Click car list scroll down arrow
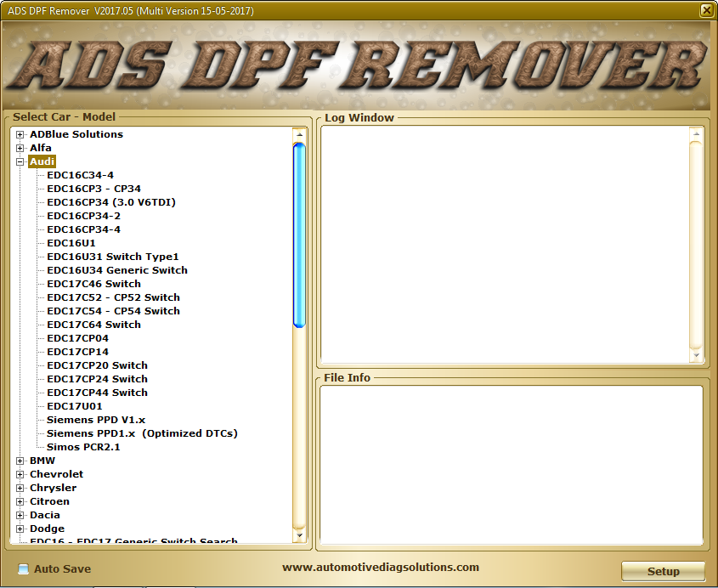This screenshot has width=718, height=588. (x=299, y=535)
